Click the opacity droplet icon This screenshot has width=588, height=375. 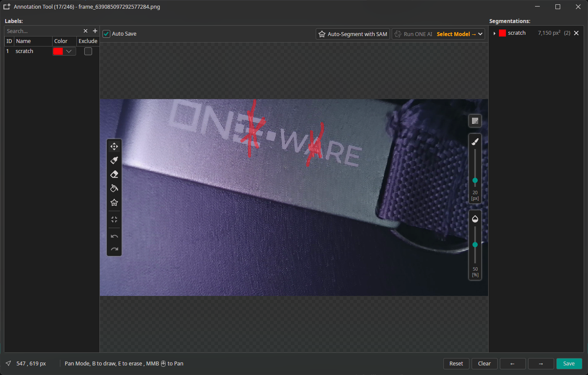pos(475,219)
